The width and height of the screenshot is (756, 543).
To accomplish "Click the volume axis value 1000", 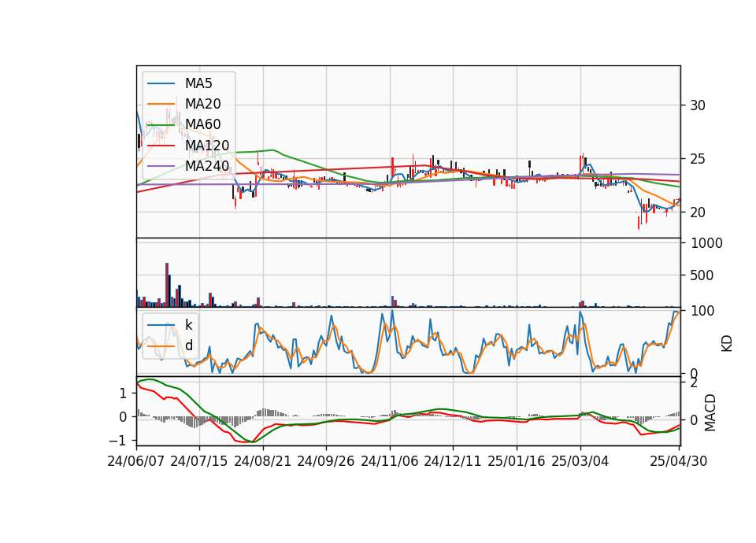I will pos(706,243).
